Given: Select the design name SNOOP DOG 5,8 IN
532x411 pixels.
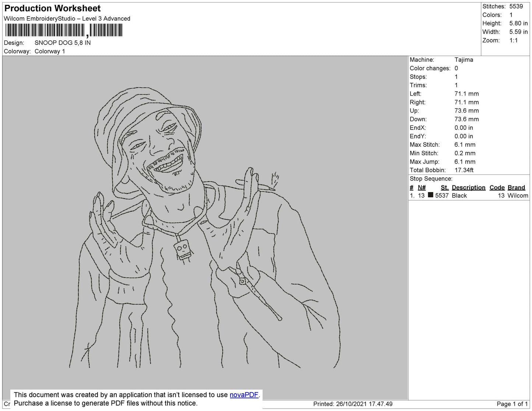Looking at the screenshot, I should 63,43.
